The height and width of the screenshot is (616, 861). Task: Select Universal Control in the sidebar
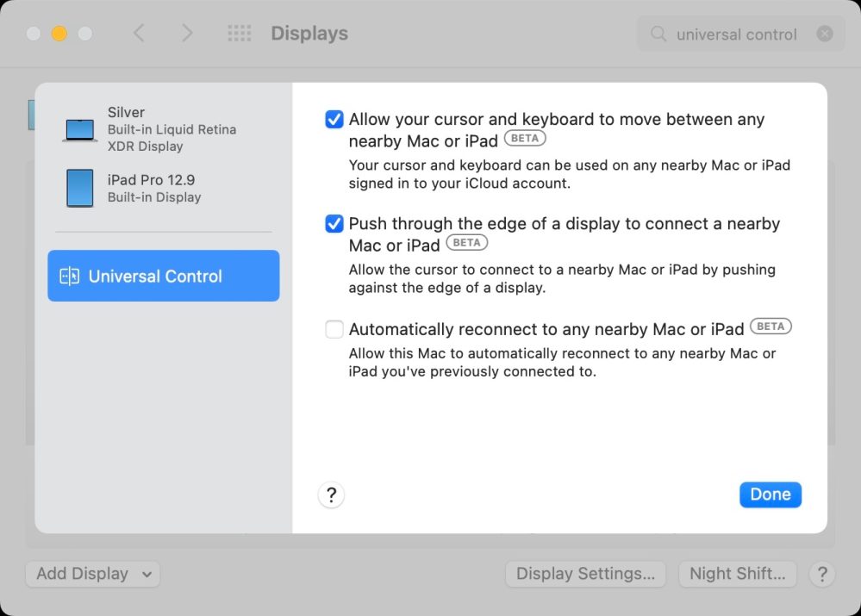click(164, 277)
